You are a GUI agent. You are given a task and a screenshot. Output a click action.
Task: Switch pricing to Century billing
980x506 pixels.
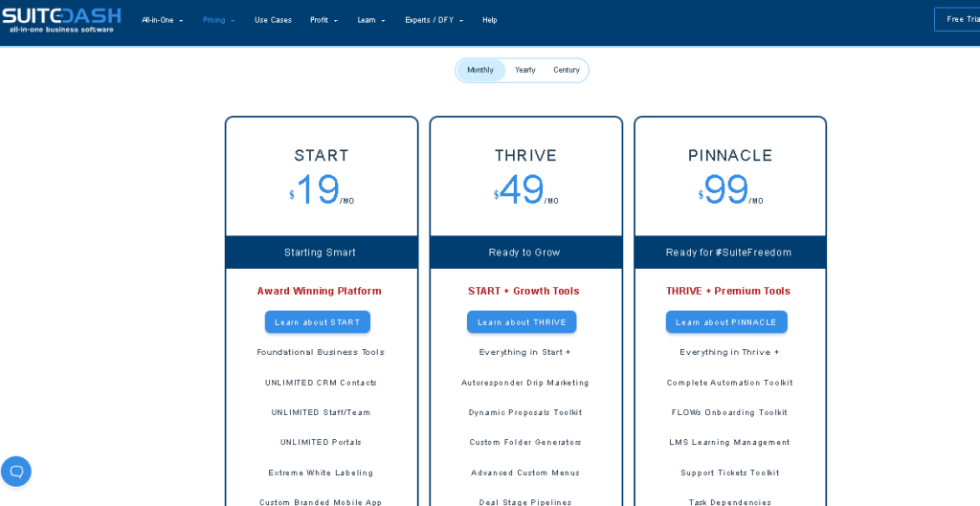pos(567,70)
